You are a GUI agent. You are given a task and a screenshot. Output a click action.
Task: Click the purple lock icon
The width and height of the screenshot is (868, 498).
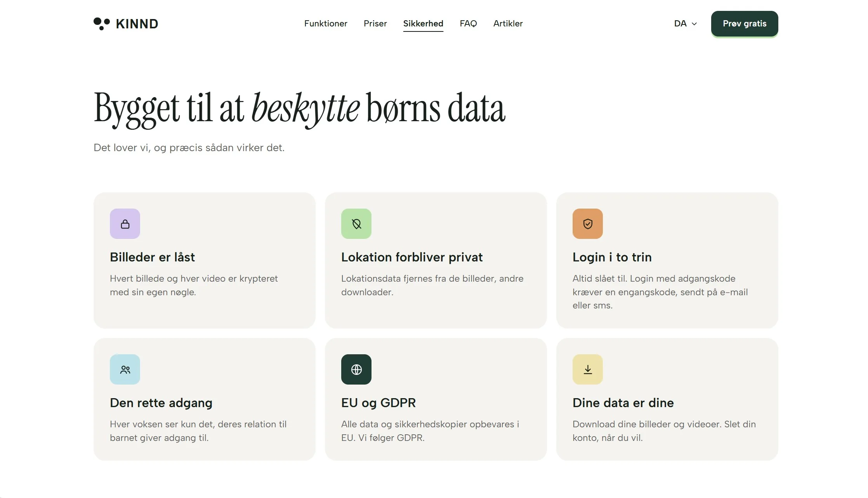125,224
